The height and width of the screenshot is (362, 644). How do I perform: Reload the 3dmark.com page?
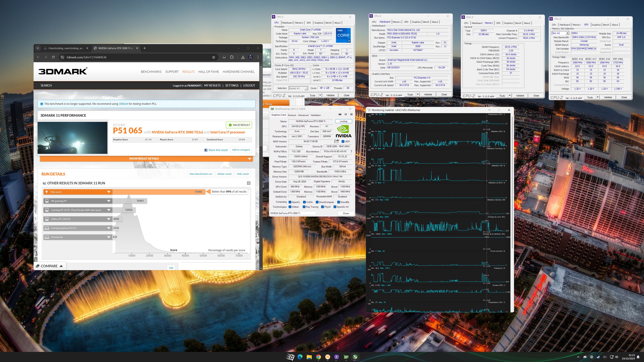[53, 57]
